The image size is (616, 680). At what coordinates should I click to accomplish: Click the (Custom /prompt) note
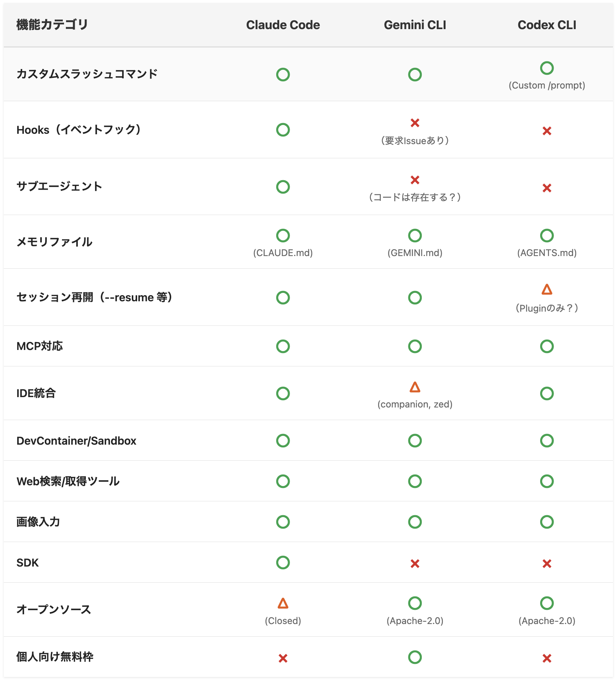547,85
